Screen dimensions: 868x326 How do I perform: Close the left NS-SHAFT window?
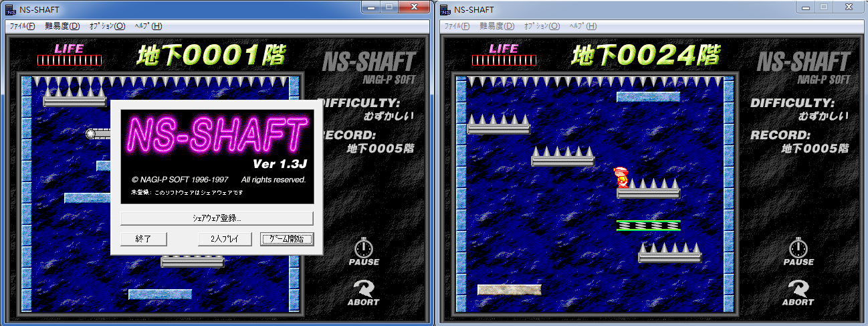tap(414, 7)
